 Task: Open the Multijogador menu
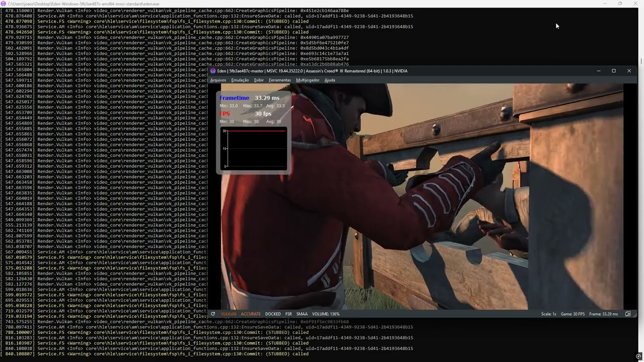click(307, 80)
